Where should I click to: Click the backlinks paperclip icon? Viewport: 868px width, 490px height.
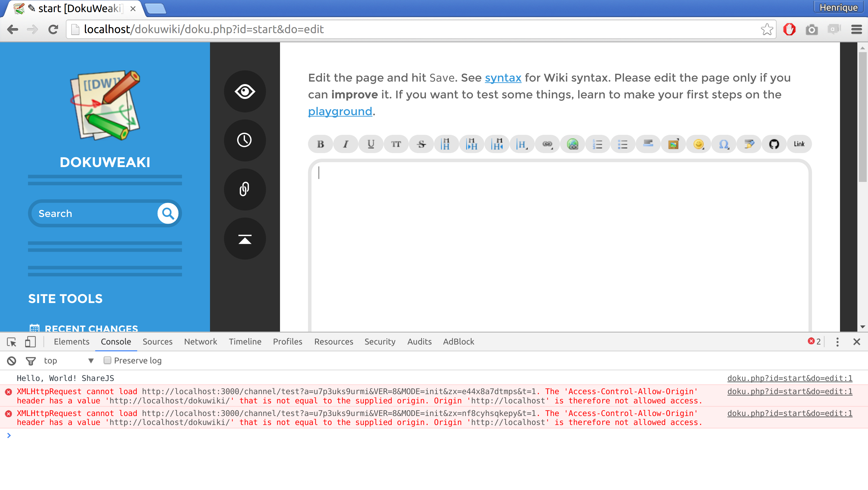click(x=245, y=189)
